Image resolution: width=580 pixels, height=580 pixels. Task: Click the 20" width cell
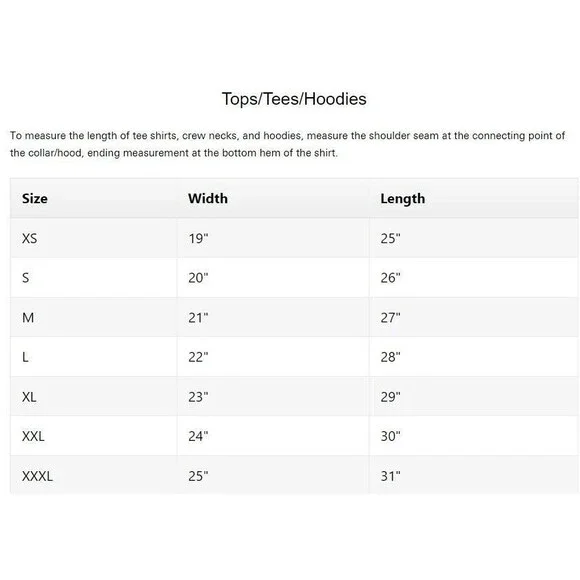tap(198, 278)
